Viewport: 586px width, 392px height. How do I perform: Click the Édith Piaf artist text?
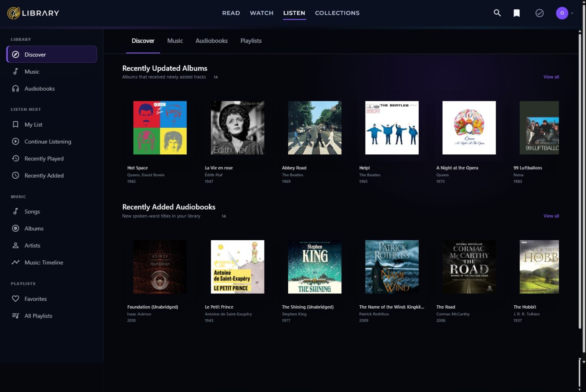[214, 175]
